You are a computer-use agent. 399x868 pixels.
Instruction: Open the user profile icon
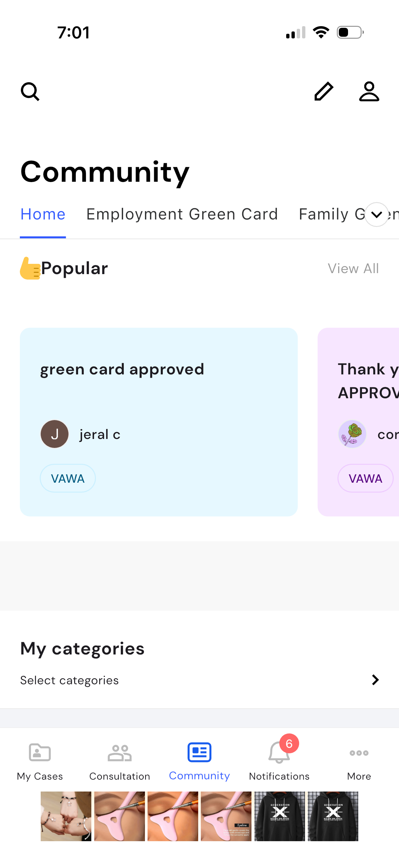[369, 92]
